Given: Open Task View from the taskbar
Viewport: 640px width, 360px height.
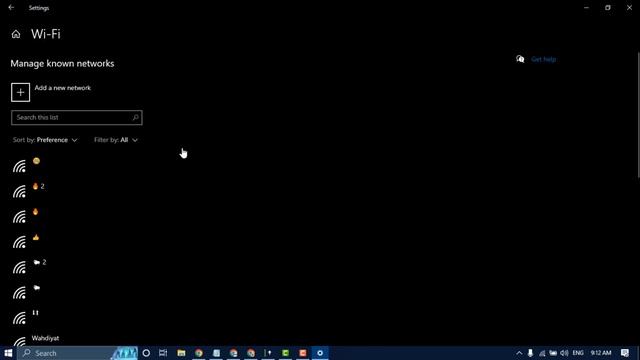Looking at the screenshot, I should pos(163,353).
